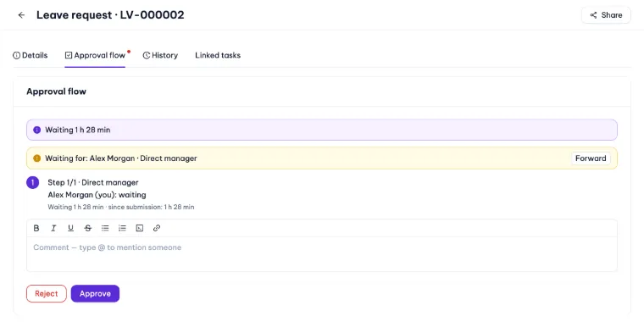Click the 'Approval flow' section heading

click(x=56, y=92)
